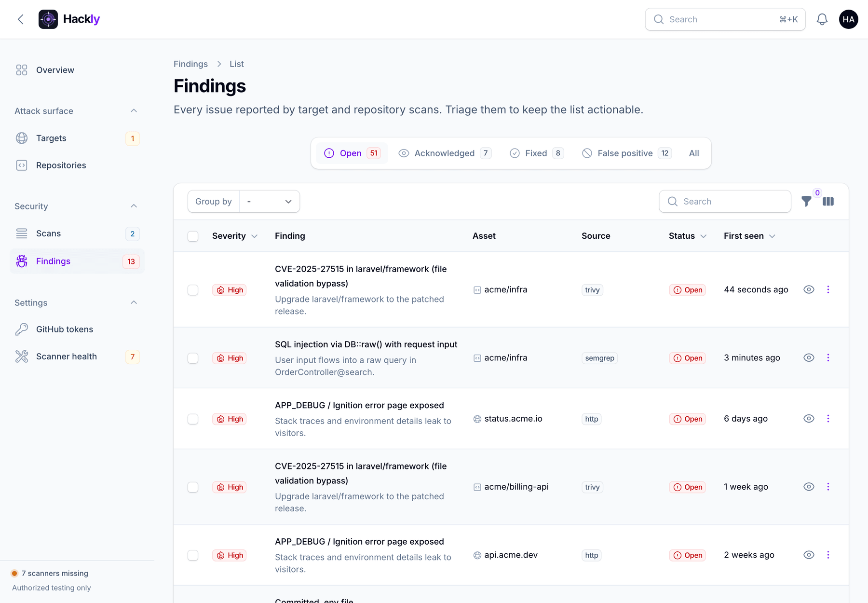Screen dimensions: 868x603
Task: Open Scanner health page
Action: point(77,356)
